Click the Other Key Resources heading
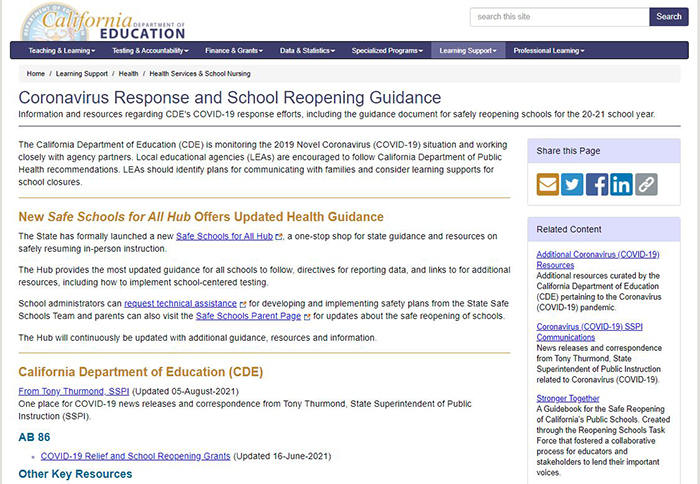Image resolution: width=700 pixels, height=484 pixels. pyautogui.click(x=75, y=474)
